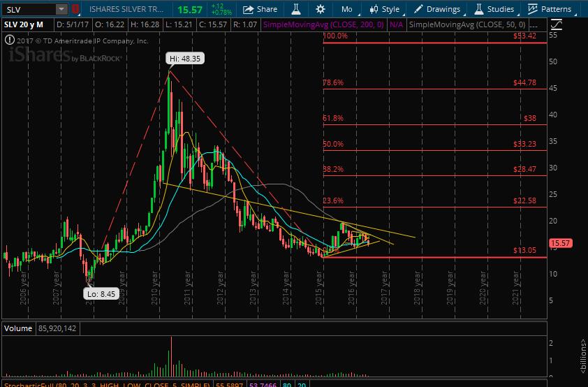Click the ISHARES SILVER TR... description text
The image size is (588, 387).
(x=126, y=9)
